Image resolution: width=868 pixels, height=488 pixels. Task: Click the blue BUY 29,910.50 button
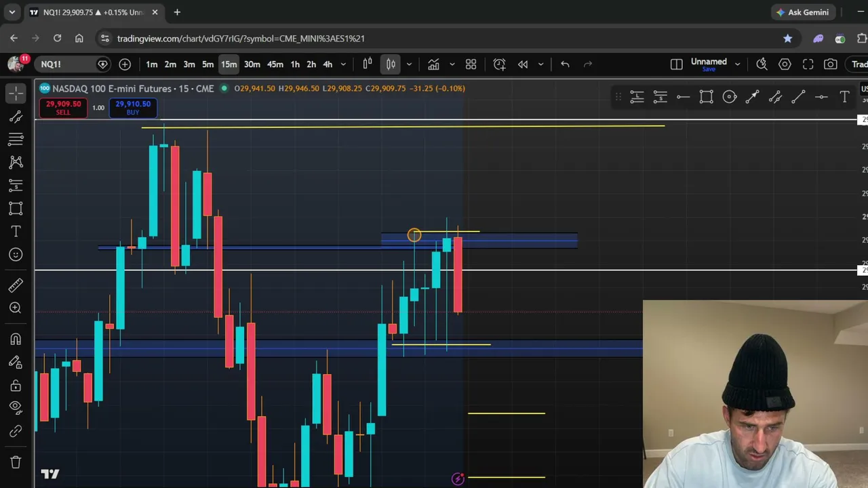pos(133,107)
